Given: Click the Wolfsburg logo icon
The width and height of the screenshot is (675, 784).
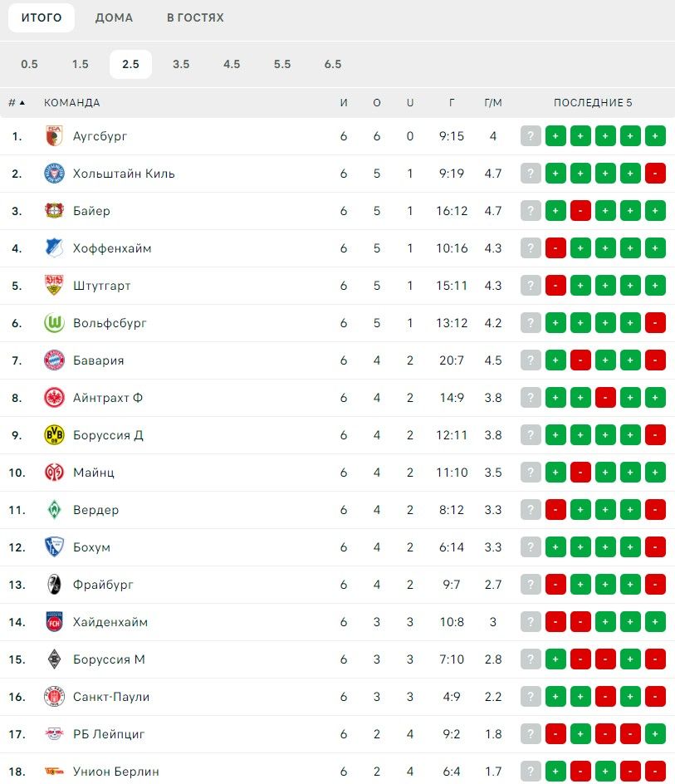Looking at the screenshot, I should tap(54, 323).
